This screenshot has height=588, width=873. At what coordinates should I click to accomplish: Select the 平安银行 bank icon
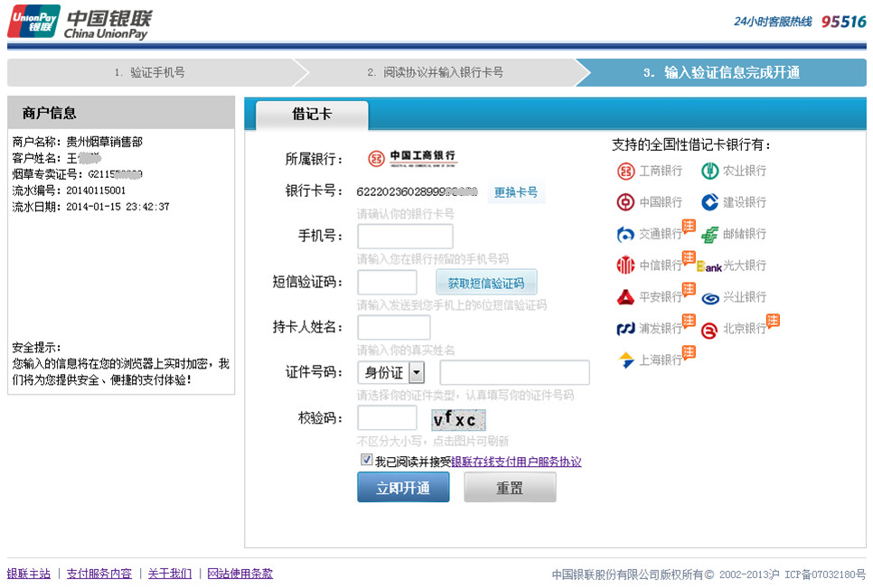[625, 297]
